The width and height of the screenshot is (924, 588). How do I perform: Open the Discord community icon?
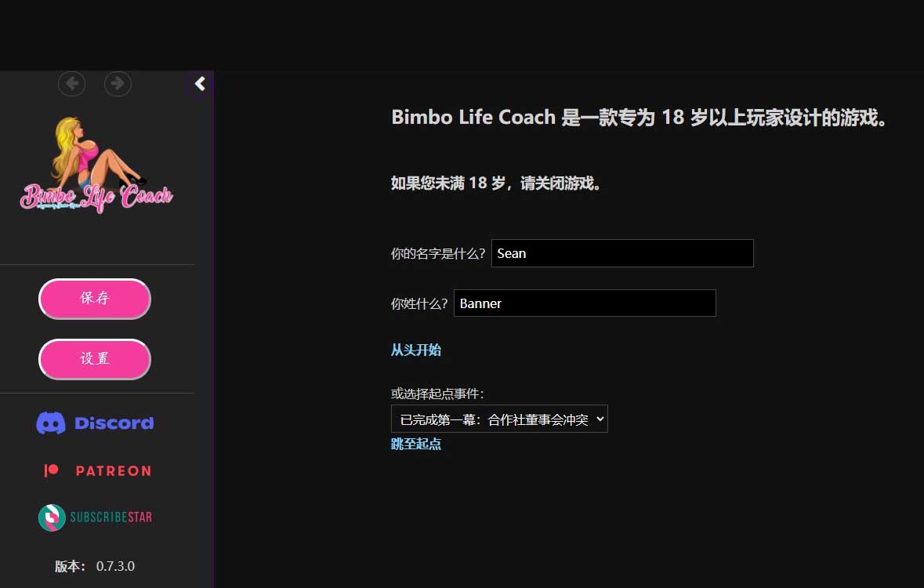[x=50, y=423]
